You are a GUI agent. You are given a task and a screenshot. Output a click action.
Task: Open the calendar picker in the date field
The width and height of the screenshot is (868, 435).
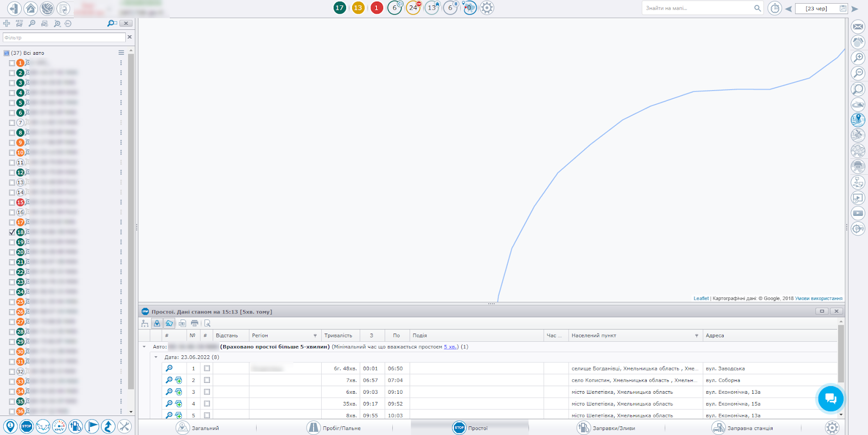click(843, 8)
